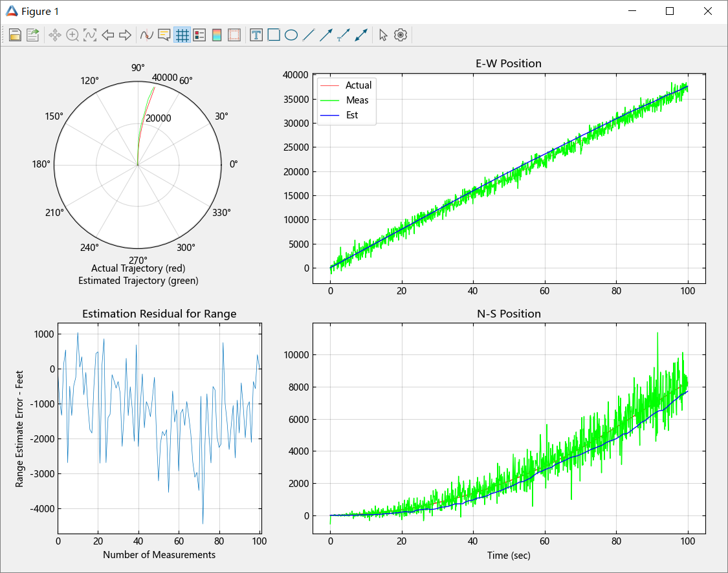
Task: Toggle the legend display button
Action: point(199,36)
